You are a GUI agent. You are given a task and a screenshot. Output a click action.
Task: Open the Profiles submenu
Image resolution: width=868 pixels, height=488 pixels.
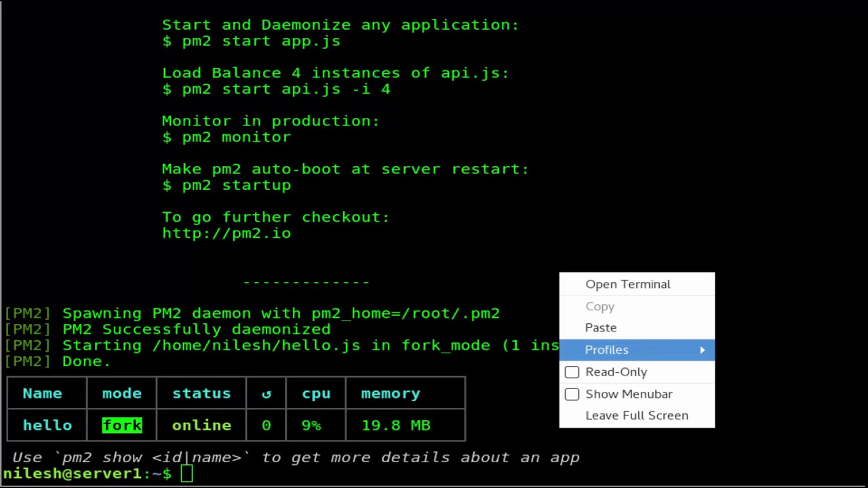[637, 350]
